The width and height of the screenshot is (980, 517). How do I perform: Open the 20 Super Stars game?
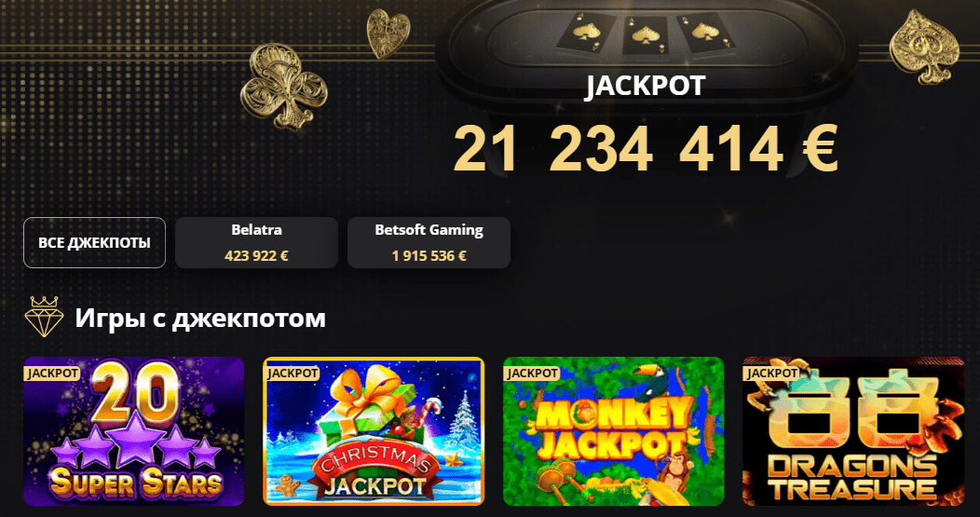click(134, 431)
